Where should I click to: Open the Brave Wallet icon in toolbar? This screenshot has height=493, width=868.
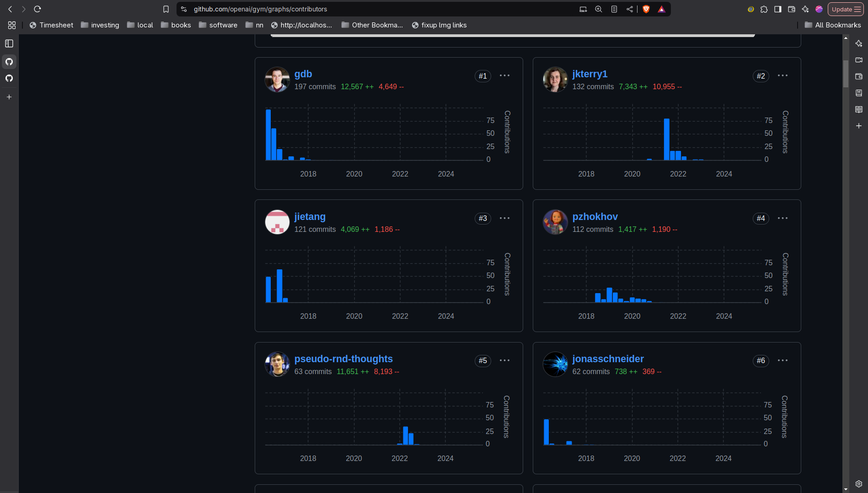click(792, 9)
